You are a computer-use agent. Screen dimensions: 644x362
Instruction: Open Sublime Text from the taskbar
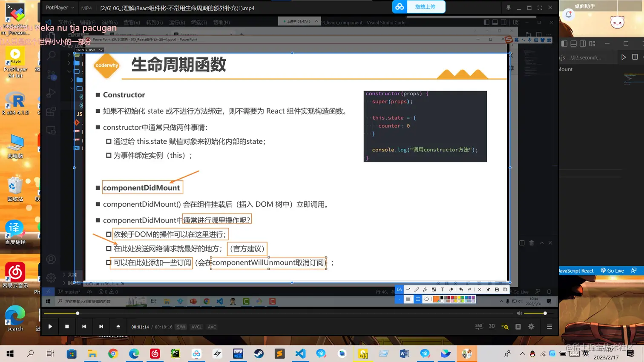click(x=279, y=353)
